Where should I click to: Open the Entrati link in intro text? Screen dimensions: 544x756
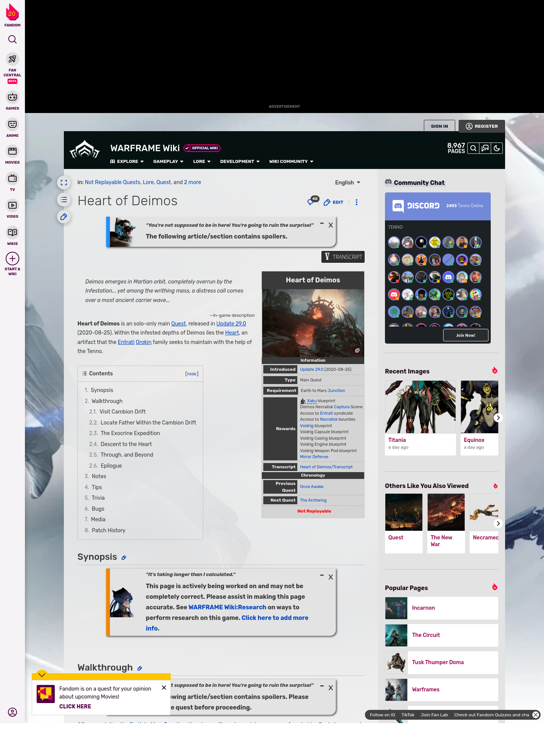[x=126, y=342]
